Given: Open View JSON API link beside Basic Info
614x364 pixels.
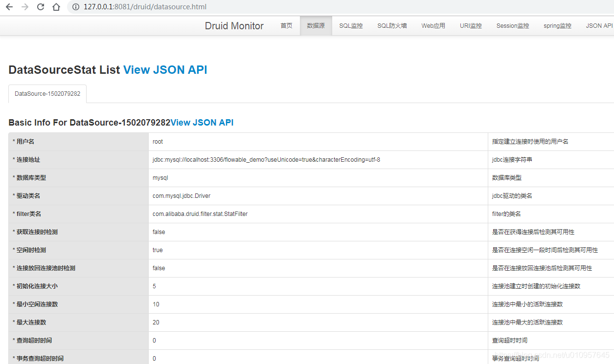Looking at the screenshot, I should (202, 123).
